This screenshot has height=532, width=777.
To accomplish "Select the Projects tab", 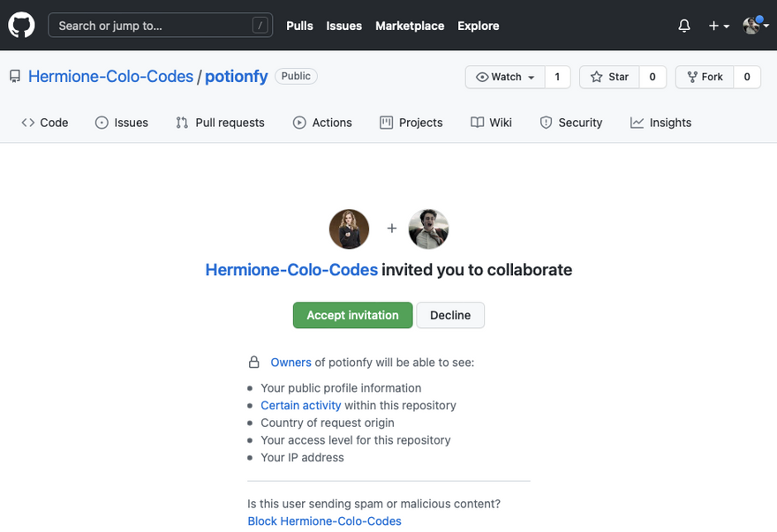I will (411, 123).
